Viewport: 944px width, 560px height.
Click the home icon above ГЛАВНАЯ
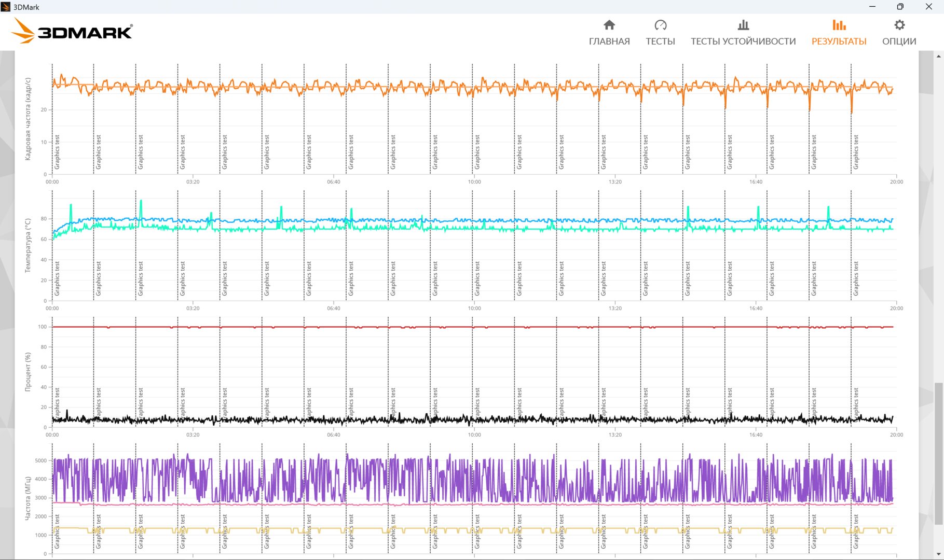(x=609, y=25)
